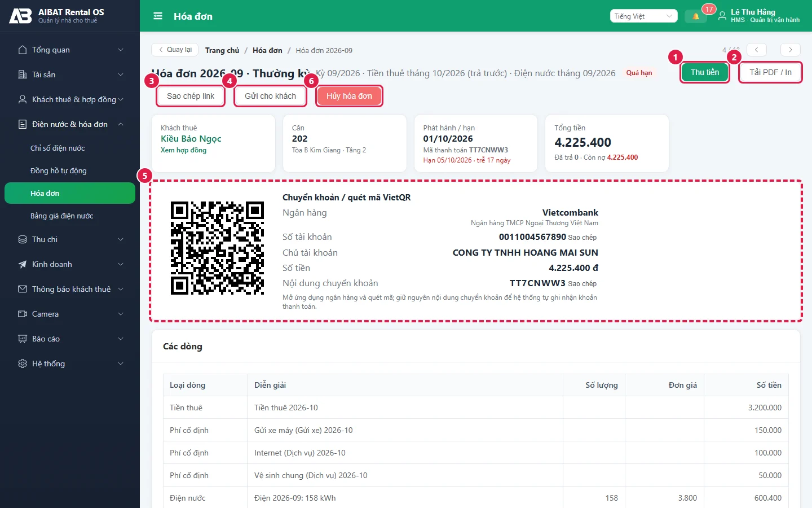Open Chỉ số điện nước submenu item

point(70,148)
